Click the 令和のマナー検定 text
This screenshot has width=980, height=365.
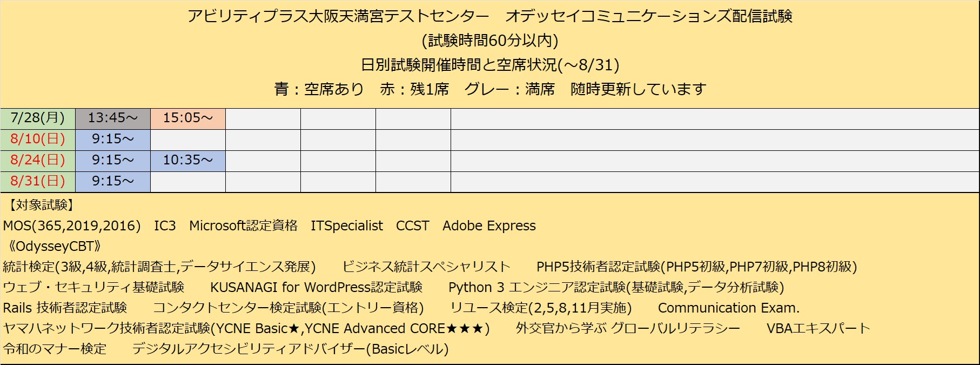(55, 349)
